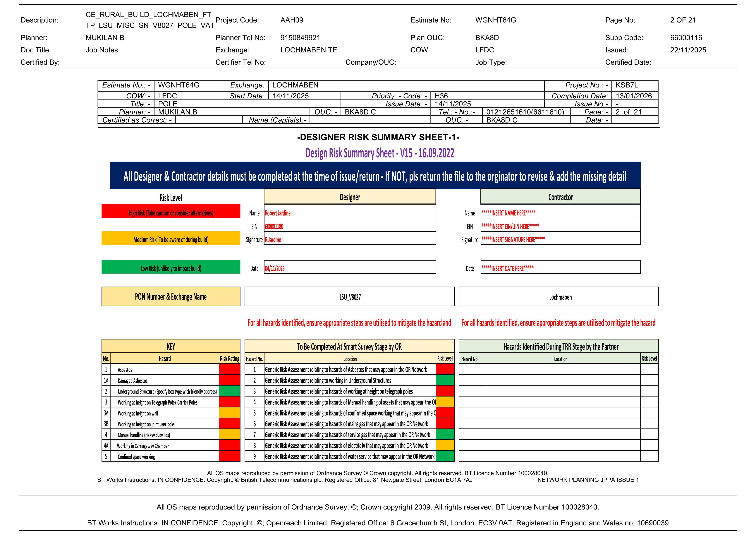Click amber risk rating for Manual handling (Heavy duty lids)
756x535 pixels.
(x=229, y=435)
